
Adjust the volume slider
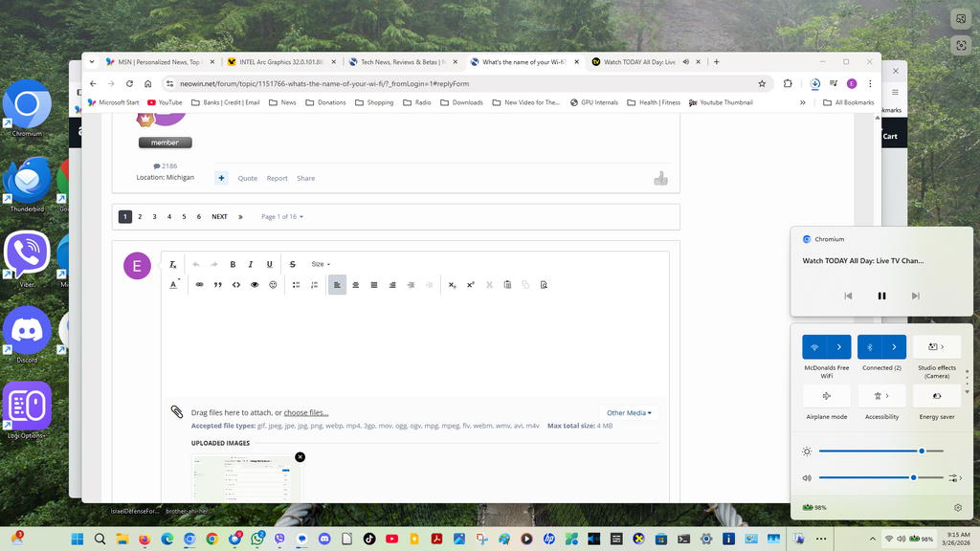click(880, 478)
